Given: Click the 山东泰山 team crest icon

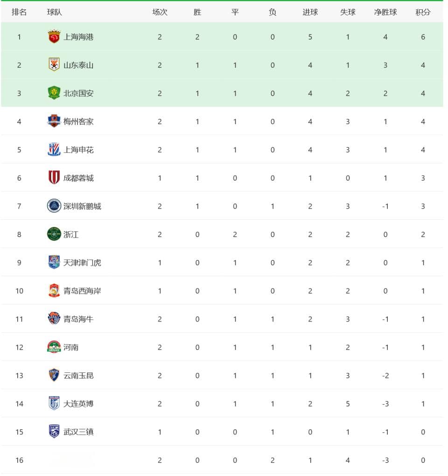Looking at the screenshot, I should point(54,65).
